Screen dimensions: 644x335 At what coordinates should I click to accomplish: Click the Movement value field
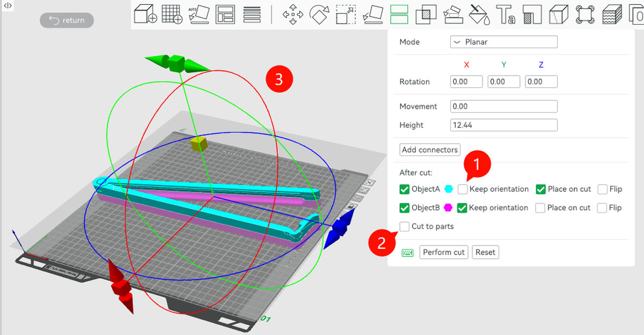tap(504, 106)
